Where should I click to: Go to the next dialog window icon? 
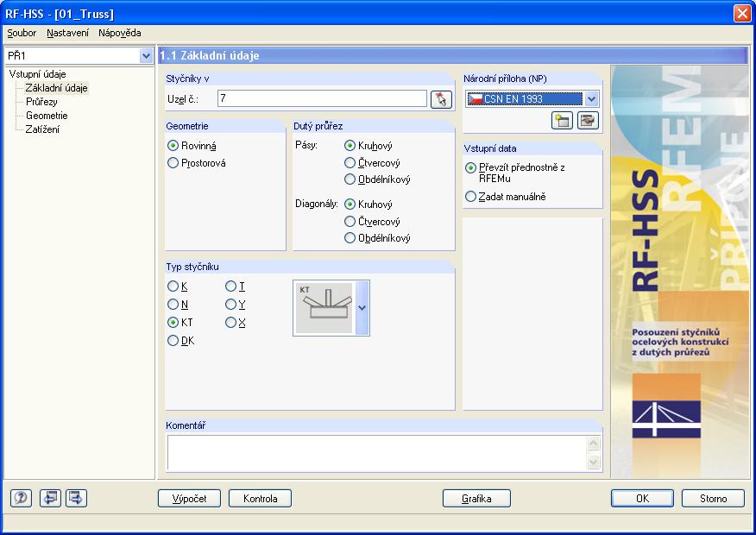coord(76,498)
